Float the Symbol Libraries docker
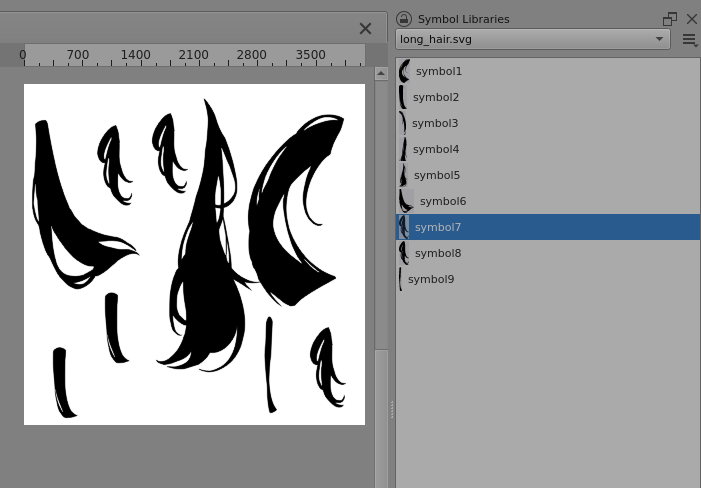 click(x=669, y=19)
